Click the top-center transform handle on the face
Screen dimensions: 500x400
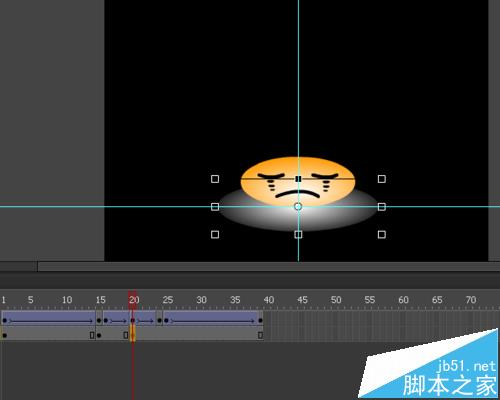(x=298, y=179)
